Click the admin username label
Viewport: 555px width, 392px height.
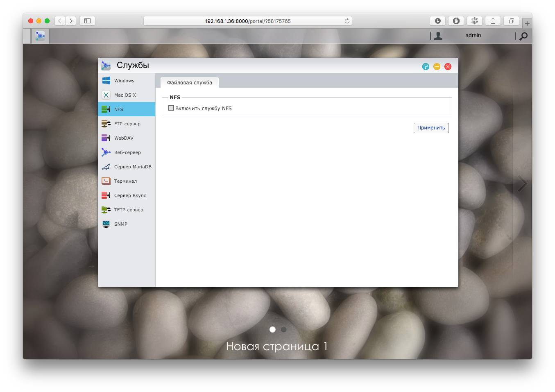click(473, 36)
